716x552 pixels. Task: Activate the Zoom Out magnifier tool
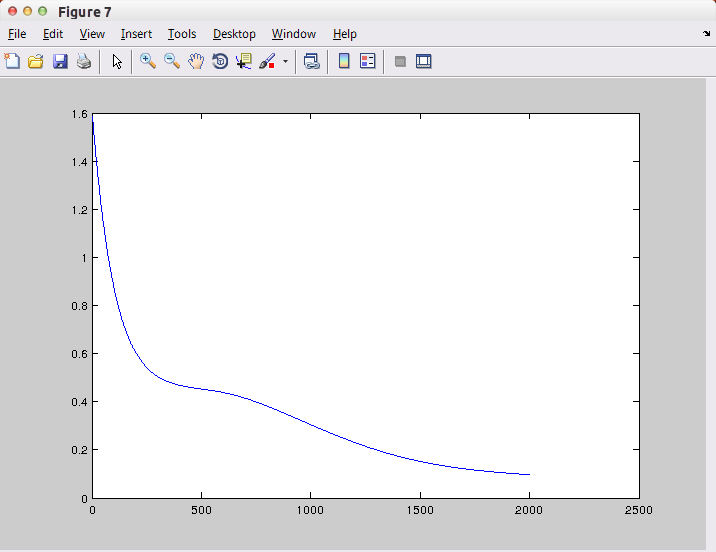[172, 61]
